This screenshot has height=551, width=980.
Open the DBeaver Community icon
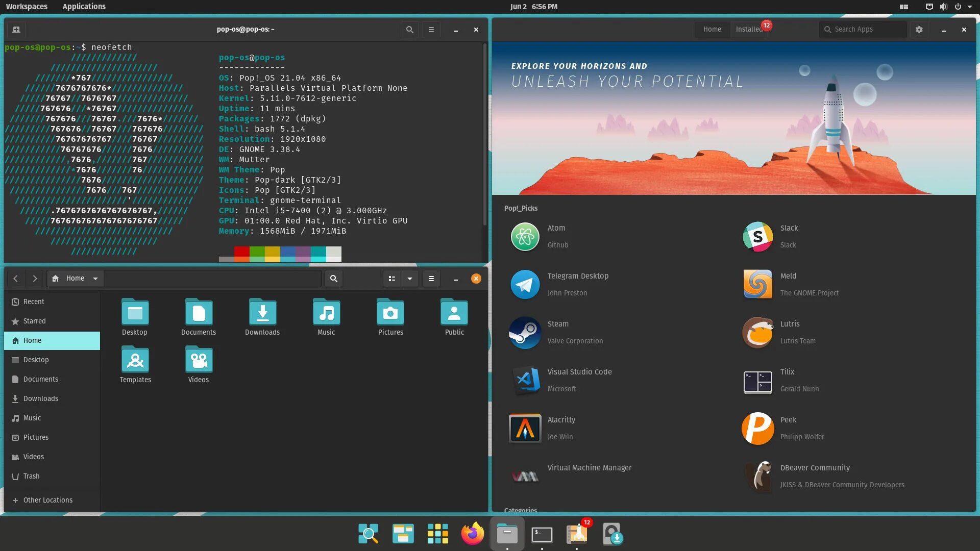pos(759,477)
